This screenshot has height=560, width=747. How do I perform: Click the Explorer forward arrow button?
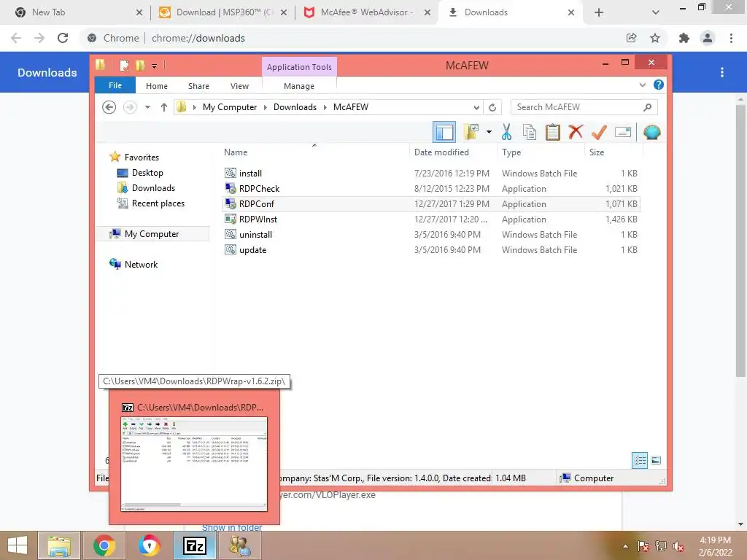pyautogui.click(x=130, y=107)
